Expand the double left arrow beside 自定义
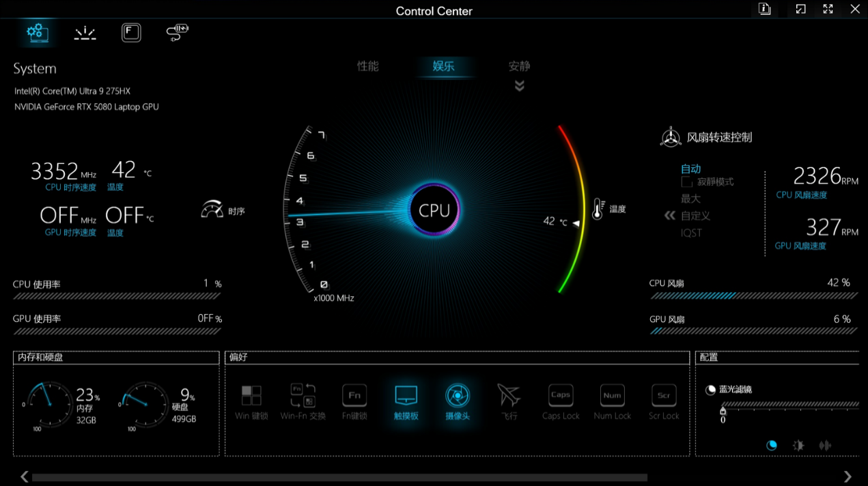 point(670,216)
